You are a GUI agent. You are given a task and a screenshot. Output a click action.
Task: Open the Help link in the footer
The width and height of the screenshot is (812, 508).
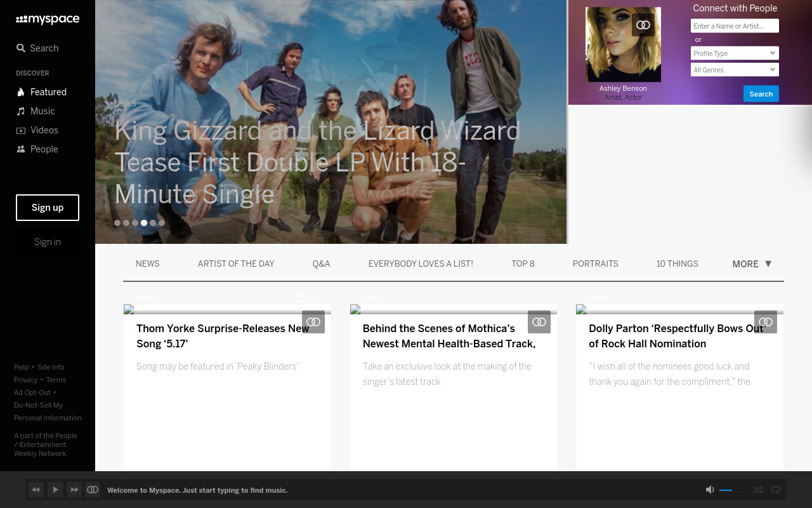click(22, 367)
